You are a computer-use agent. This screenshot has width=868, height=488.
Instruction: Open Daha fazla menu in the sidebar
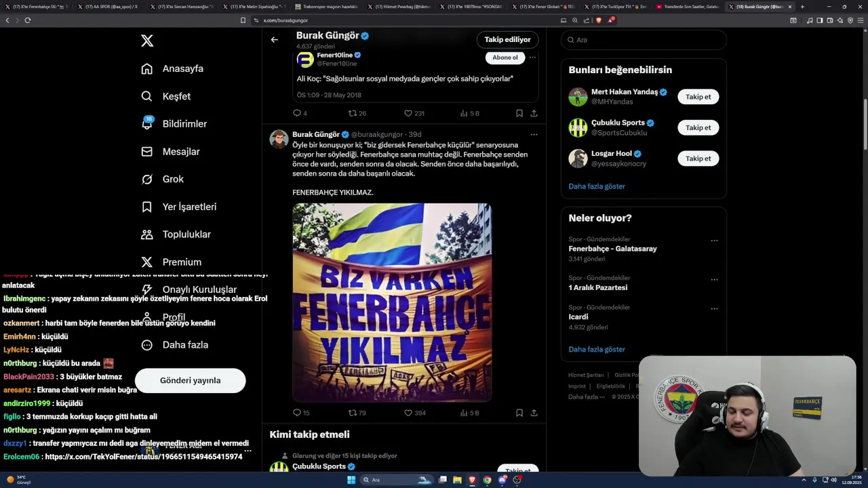click(175, 345)
